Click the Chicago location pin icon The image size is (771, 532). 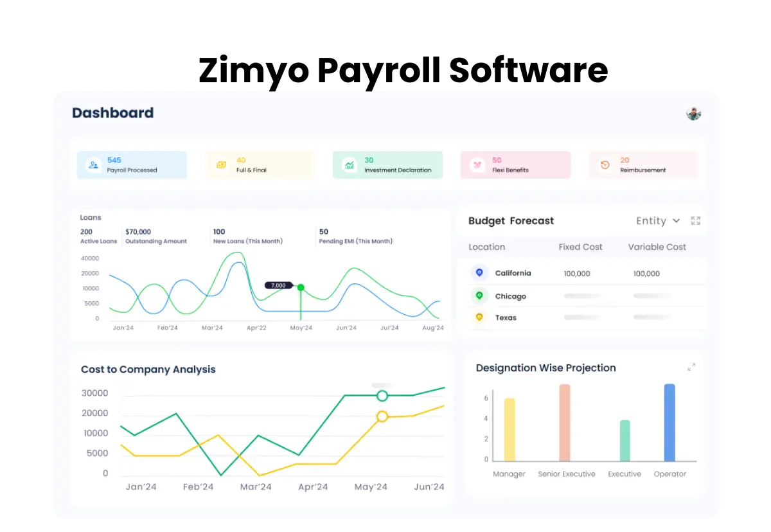click(x=479, y=296)
